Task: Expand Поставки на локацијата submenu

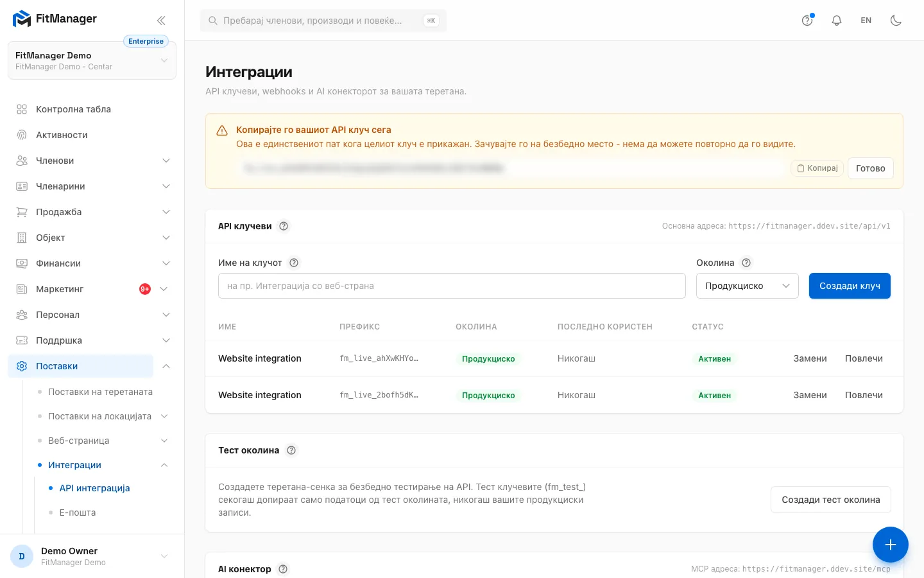Action: (164, 416)
